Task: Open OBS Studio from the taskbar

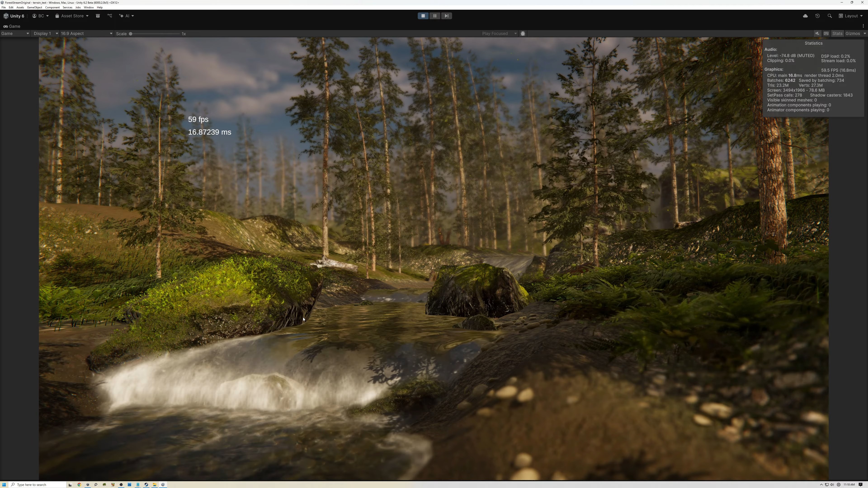Action: click(x=121, y=485)
